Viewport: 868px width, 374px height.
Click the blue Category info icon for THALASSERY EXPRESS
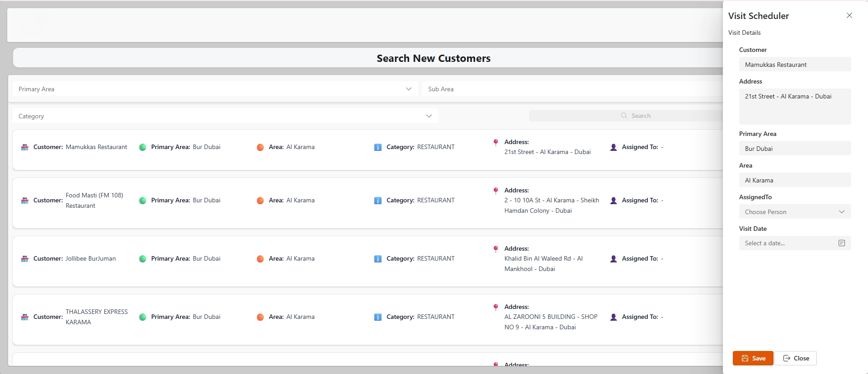377,317
